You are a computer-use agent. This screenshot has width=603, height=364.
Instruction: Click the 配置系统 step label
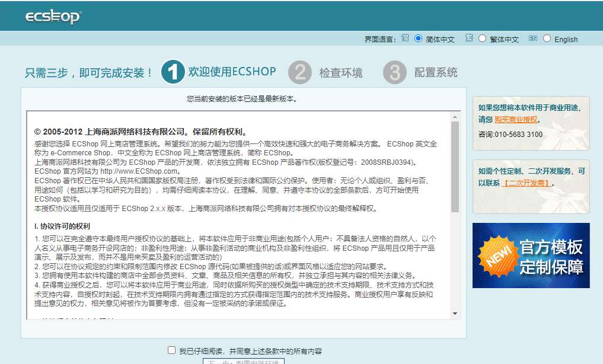click(x=436, y=73)
